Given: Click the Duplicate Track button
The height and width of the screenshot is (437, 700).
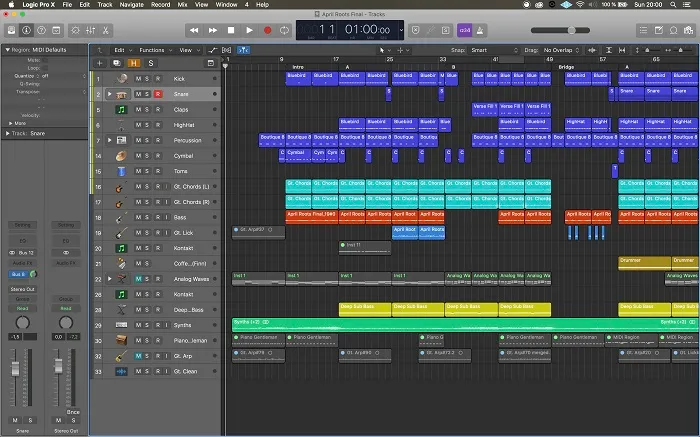Looking at the screenshot, I should tap(117, 63).
